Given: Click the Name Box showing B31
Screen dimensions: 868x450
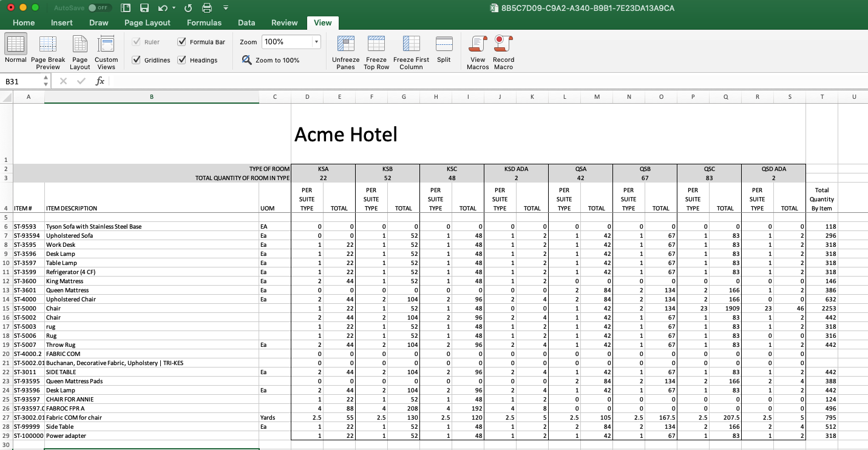Looking at the screenshot, I should click(21, 81).
